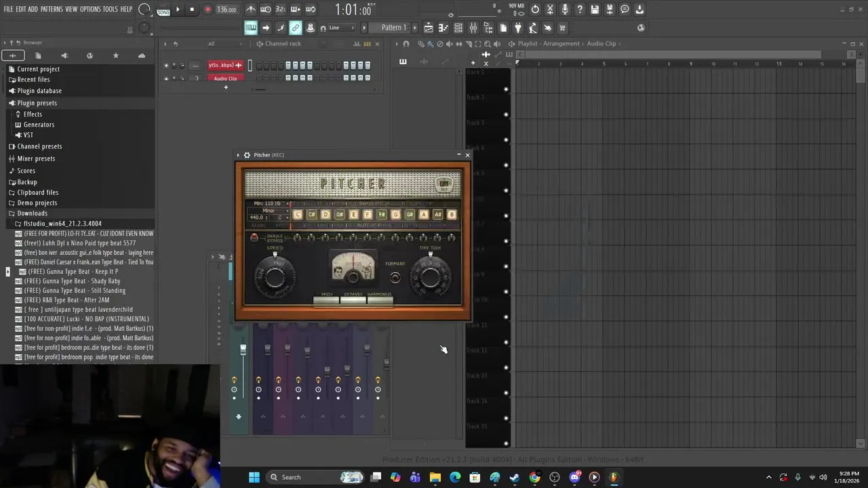Image resolution: width=868 pixels, height=488 pixels.
Task: Select the Browser cloud tab icon
Action: tap(141, 56)
